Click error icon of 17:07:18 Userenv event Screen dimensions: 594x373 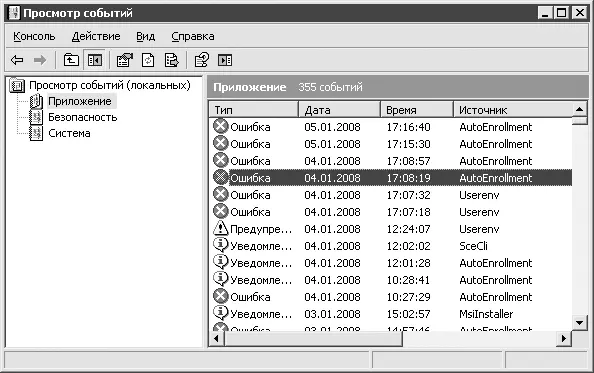point(220,211)
